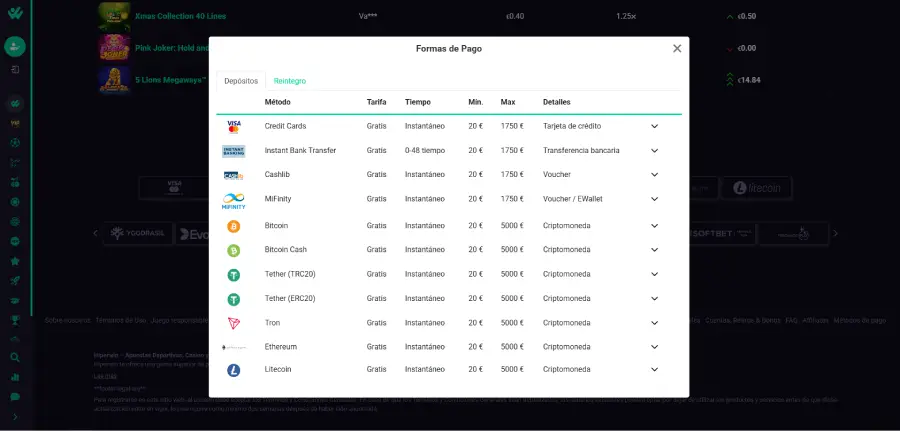Open the bar chart statistics icon
Screen dimensions: 900x431
pyautogui.click(x=15, y=377)
